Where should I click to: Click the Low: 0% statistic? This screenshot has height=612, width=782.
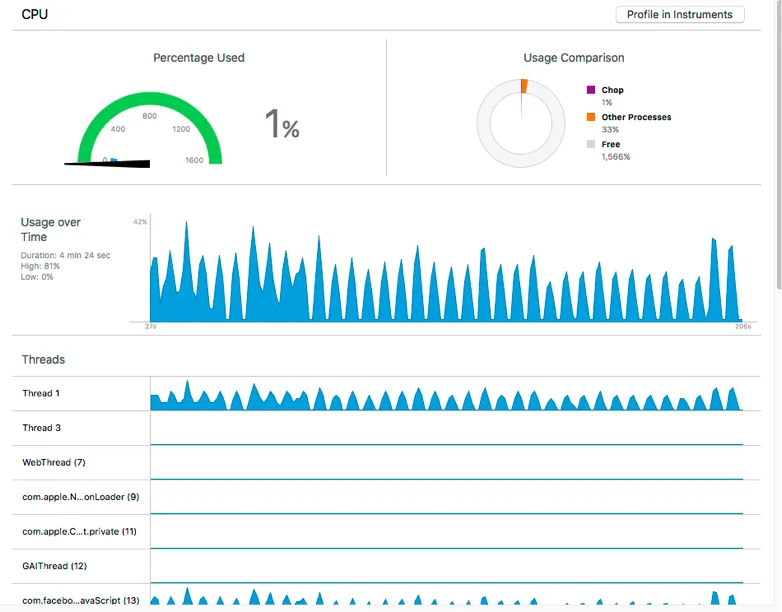coord(36,277)
